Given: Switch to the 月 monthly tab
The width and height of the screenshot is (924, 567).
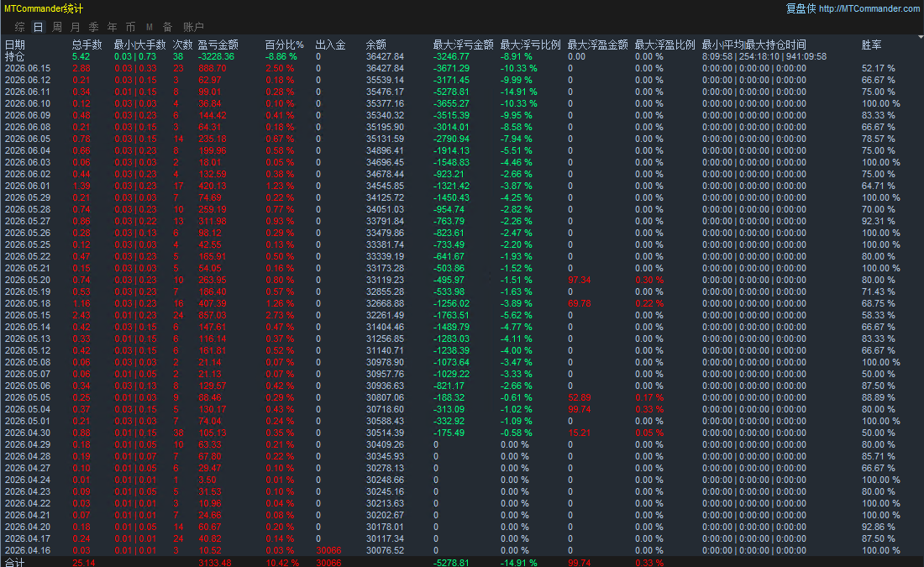Looking at the screenshot, I should [x=76, y=27].
